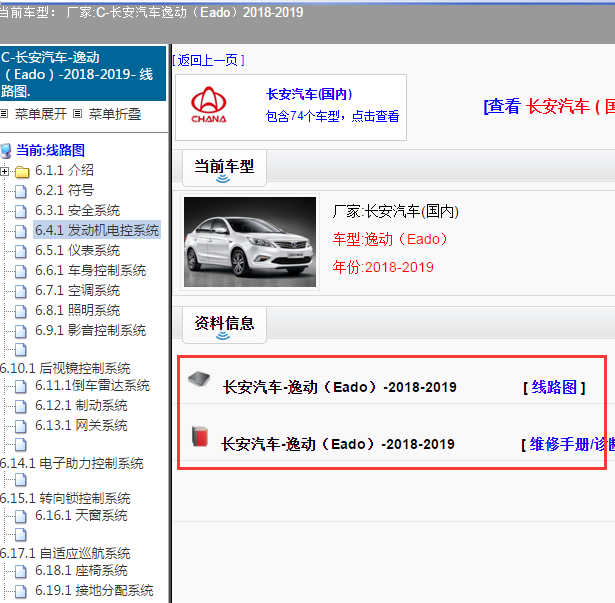The image size is (615, 603).
Task: Open 6.5.1 仪表系统 tree item
Action: [77, 250]
